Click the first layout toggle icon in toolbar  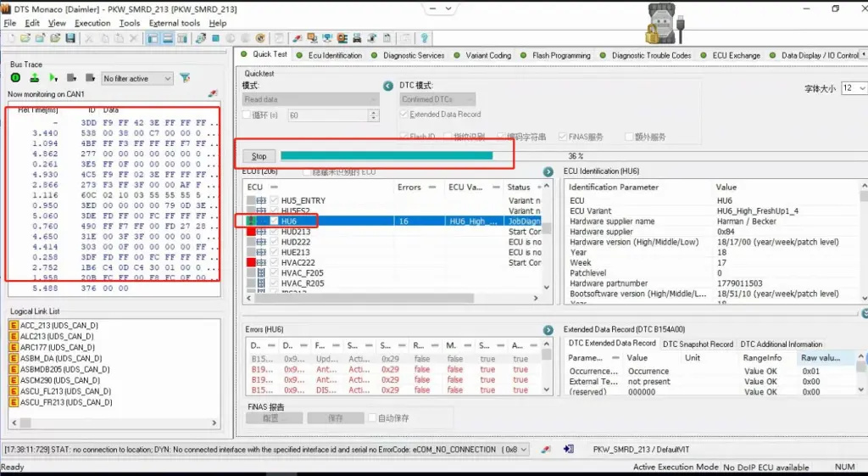[x=153, y=38]
